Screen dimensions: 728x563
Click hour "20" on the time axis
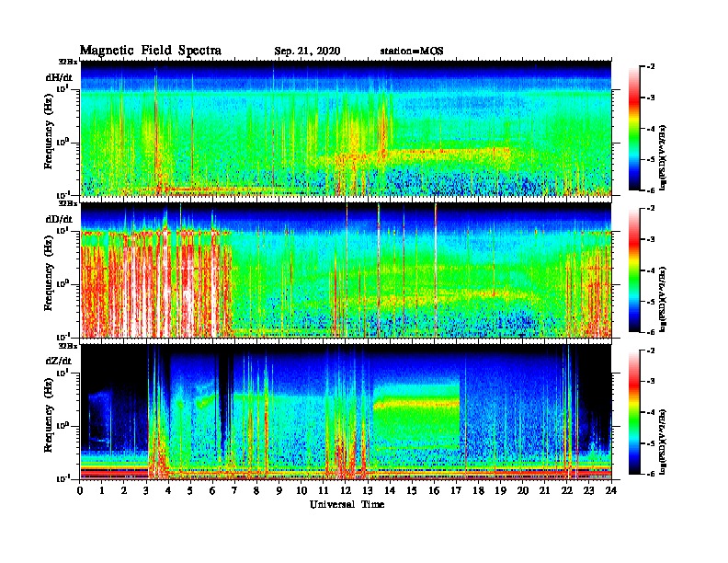523,490
